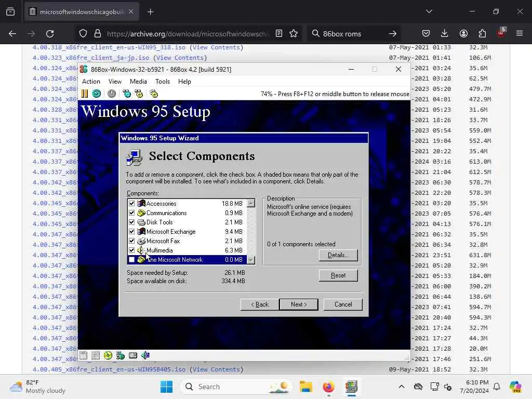This screenshot has width=532, height=399.
Task: Send Ctrl+Alt+Esc toolbar icon
Action: pyautogui.click(x=139, y=94)
